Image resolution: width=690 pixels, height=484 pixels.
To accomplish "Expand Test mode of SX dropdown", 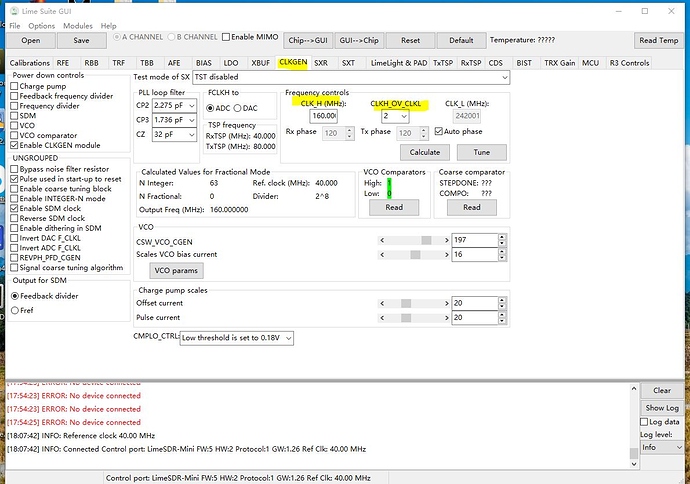I will [352, 77].
